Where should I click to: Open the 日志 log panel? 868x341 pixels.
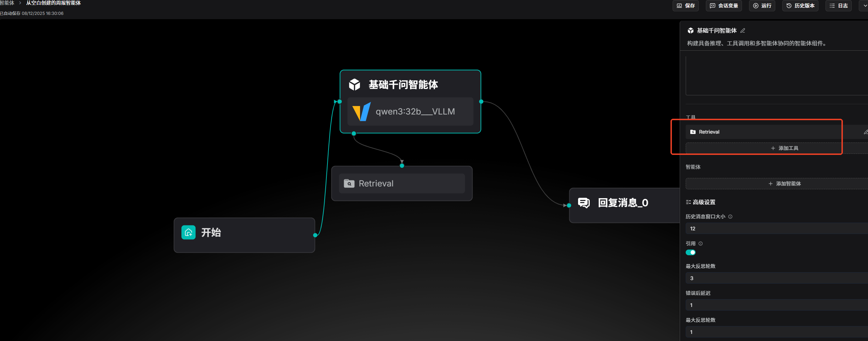(839, 6)
